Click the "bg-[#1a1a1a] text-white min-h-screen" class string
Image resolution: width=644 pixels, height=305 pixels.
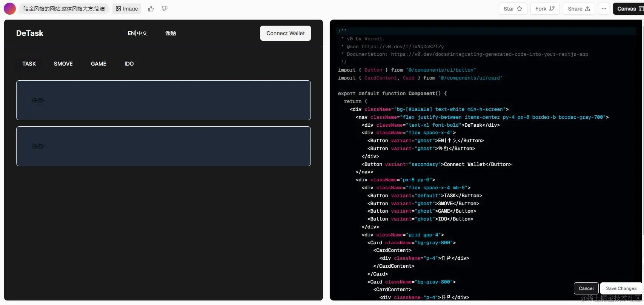click(450, 109)
